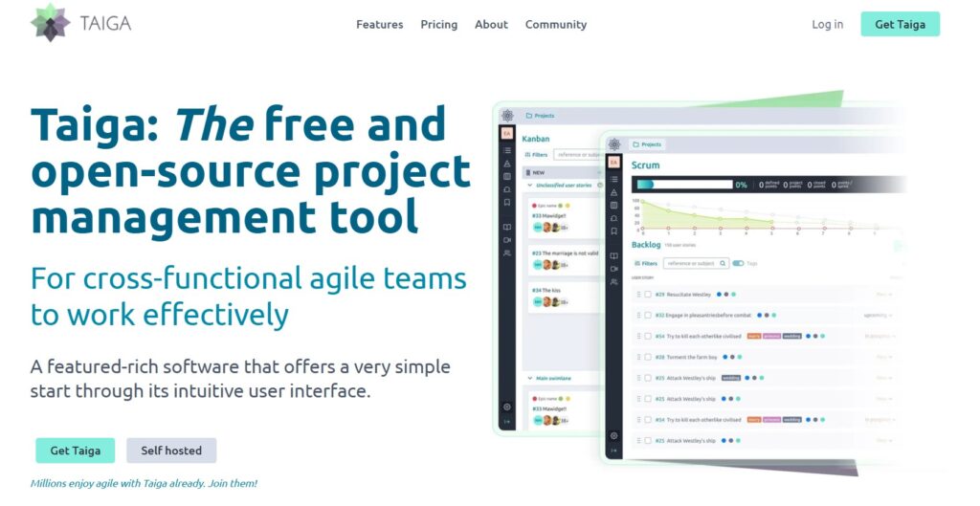
Task: Check #25 Attack Westley's ship row with tag
Action: point(648,378)
